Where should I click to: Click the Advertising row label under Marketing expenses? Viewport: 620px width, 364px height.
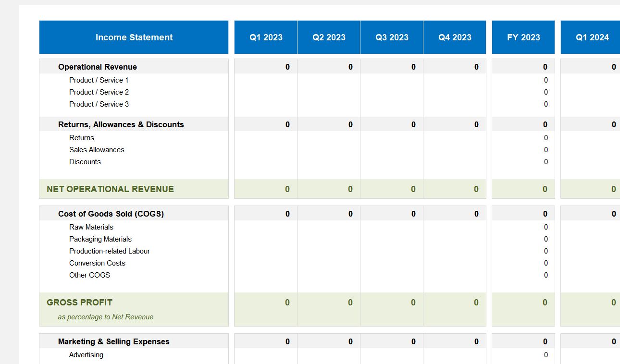[86, 355]
